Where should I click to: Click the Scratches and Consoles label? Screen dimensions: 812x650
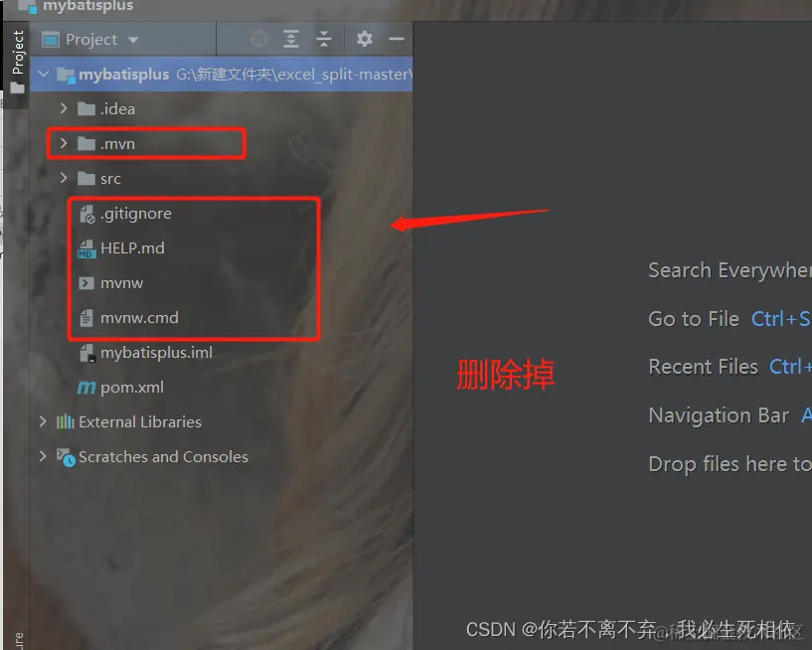163,457
